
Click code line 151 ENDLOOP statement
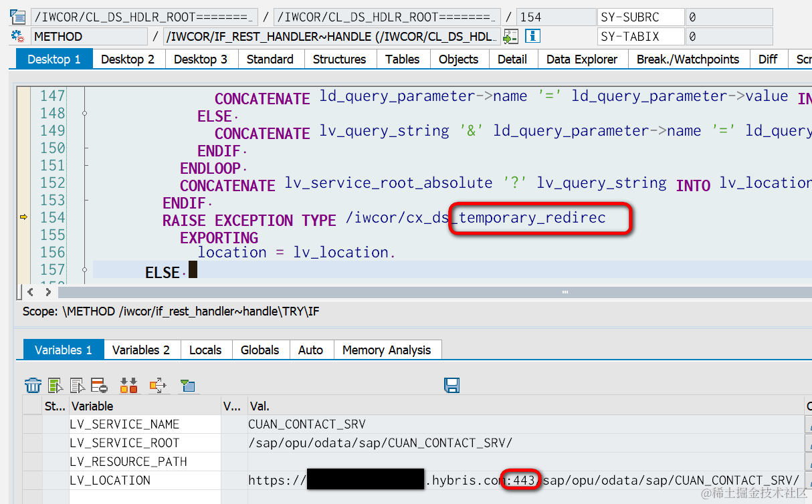pos(213,168)
